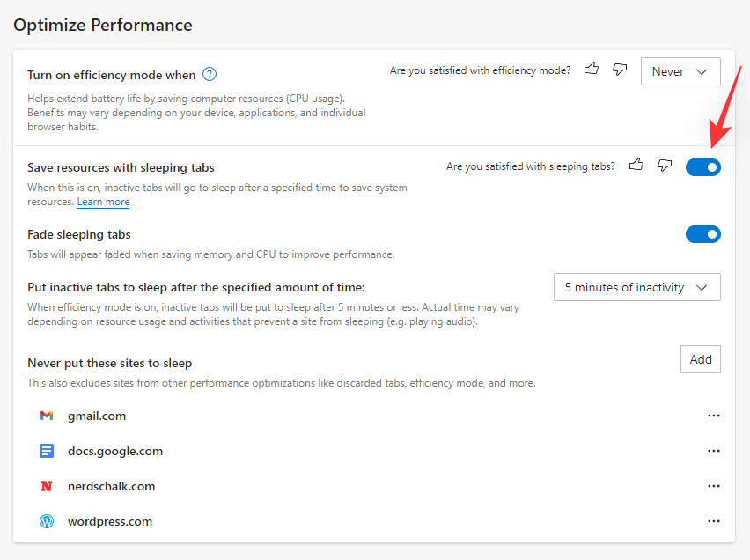Open the efficiency mode help tooltip
The height and width of the screenshot is (560, 750).
209,74
